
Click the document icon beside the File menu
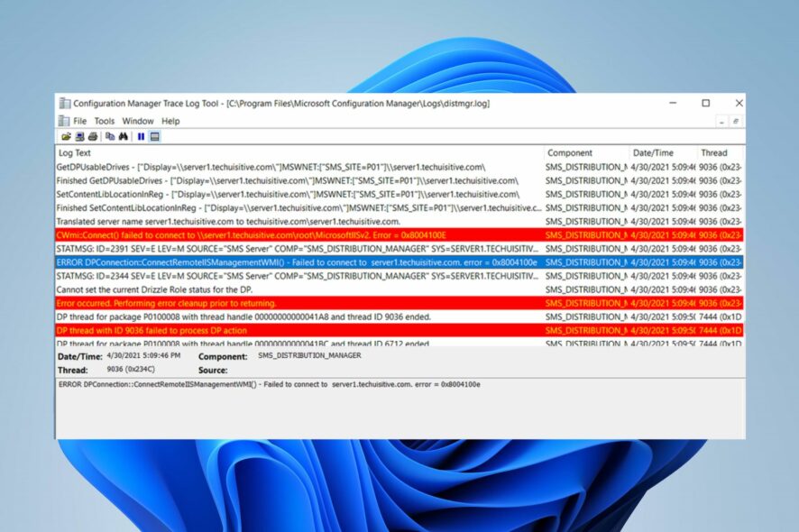point(63,120)
